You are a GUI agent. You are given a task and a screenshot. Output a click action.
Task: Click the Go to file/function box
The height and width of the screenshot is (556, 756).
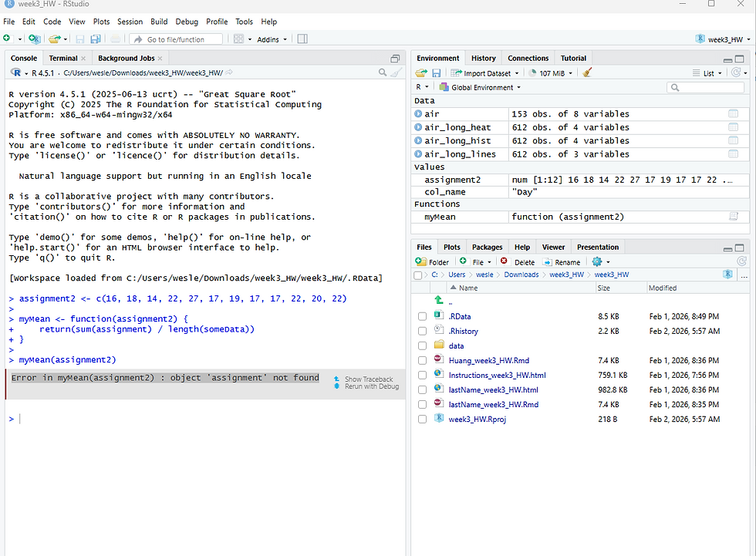177,39
